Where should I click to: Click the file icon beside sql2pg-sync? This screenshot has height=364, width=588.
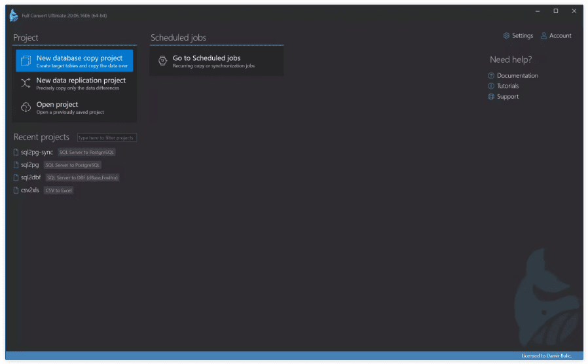16,152
